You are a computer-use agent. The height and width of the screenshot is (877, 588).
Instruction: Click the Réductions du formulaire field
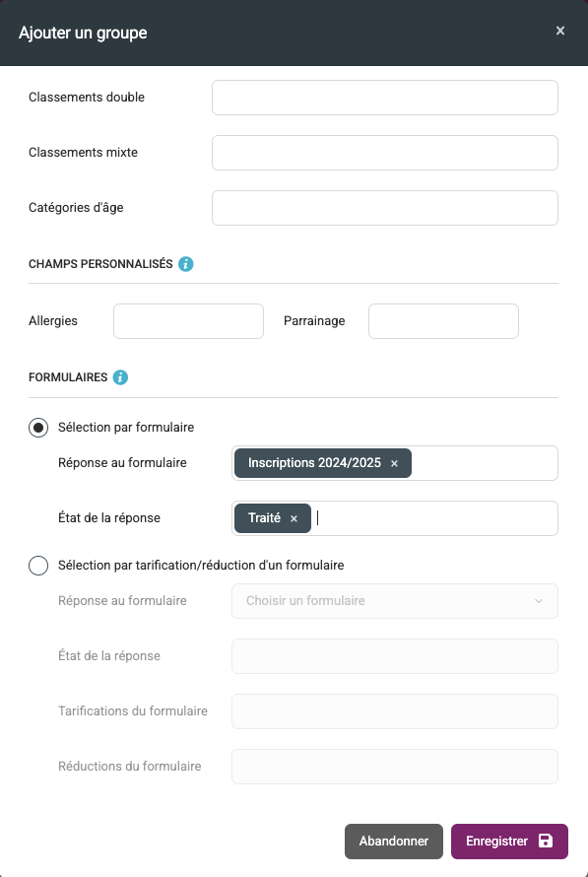coord(395,767)
